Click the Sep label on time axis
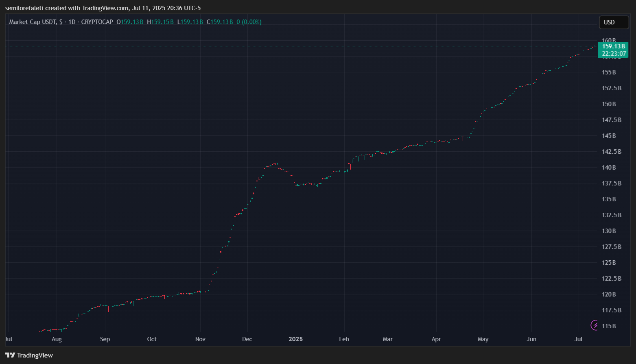 [x=105, y=339]
